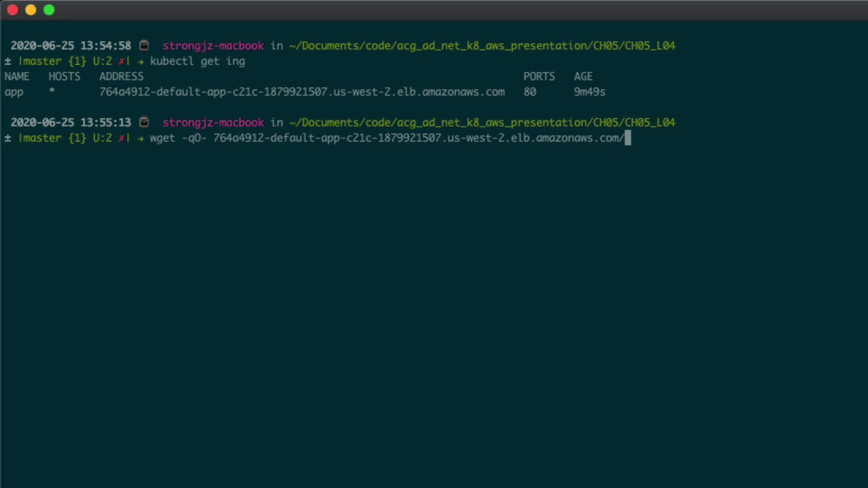This screenshot has width=868, height=488.
Task: Click the block cursor at end of wget line
Action: coord(627,138)
